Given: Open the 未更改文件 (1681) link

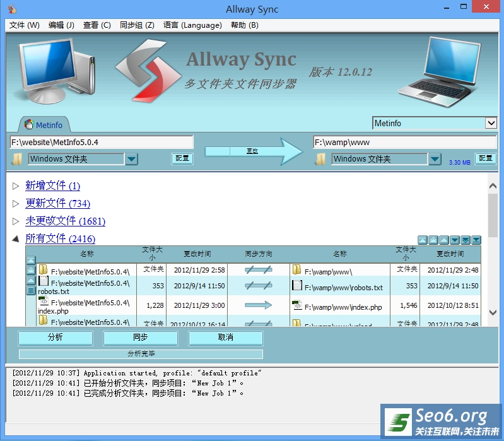Looking at the screenshot, I should pyautogui.click(x=65, y=221).
